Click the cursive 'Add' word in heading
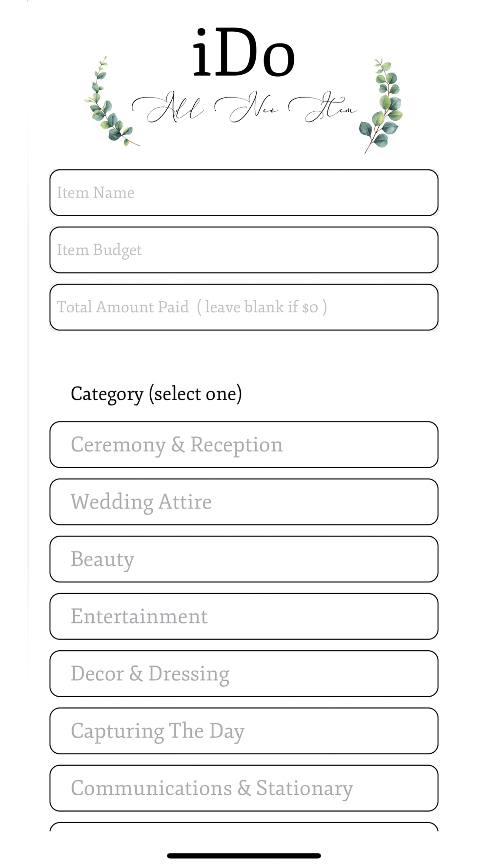This screenshot has width=488, height=868. coord(168,107)
